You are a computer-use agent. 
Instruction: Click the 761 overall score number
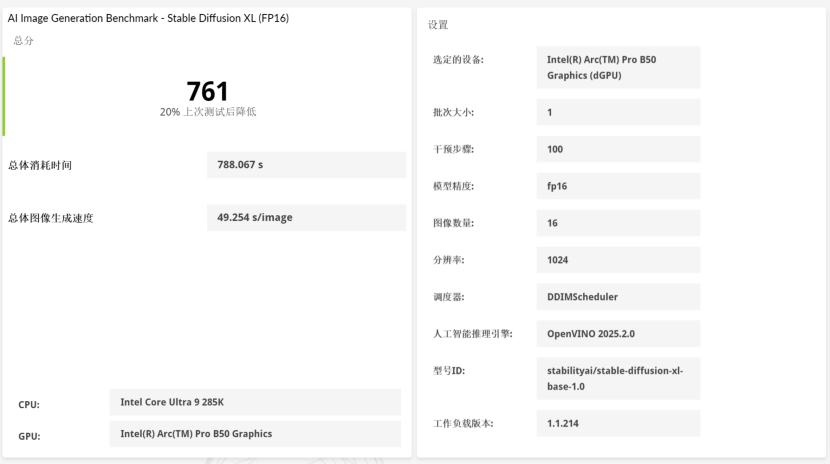(208, 91)
